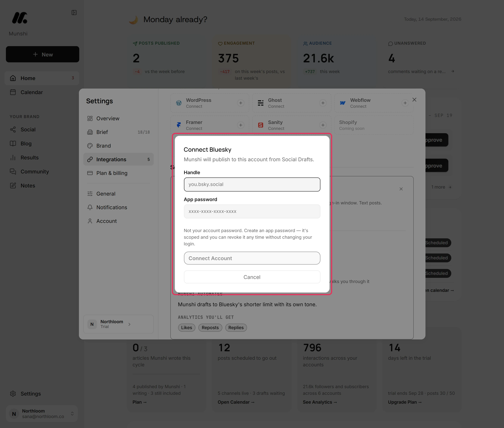Image resolution: width=504 pixels, height=428 pixels.
Task: Add Ghost connection plus icon
Action: 323,103
